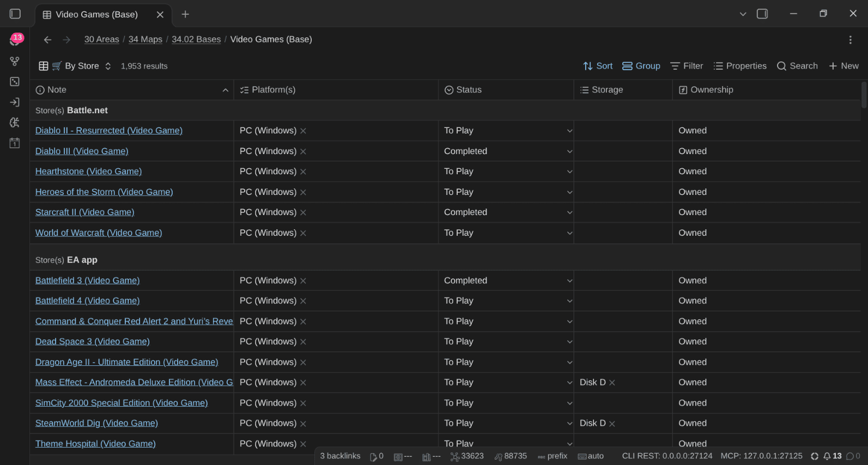Click the sync status icon in the status bar
This screenshot has height=465, width=868.
click(x=815, y=456)
